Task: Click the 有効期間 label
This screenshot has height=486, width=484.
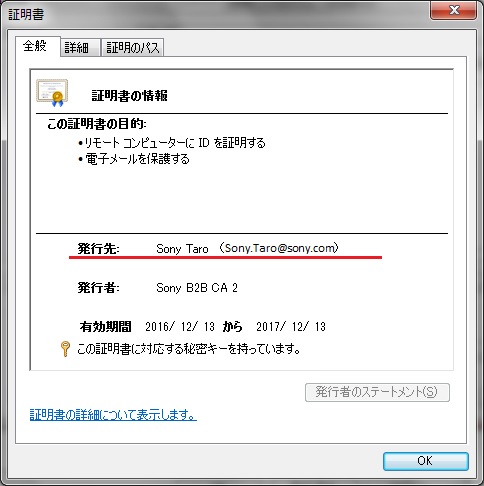Action: 105,327
